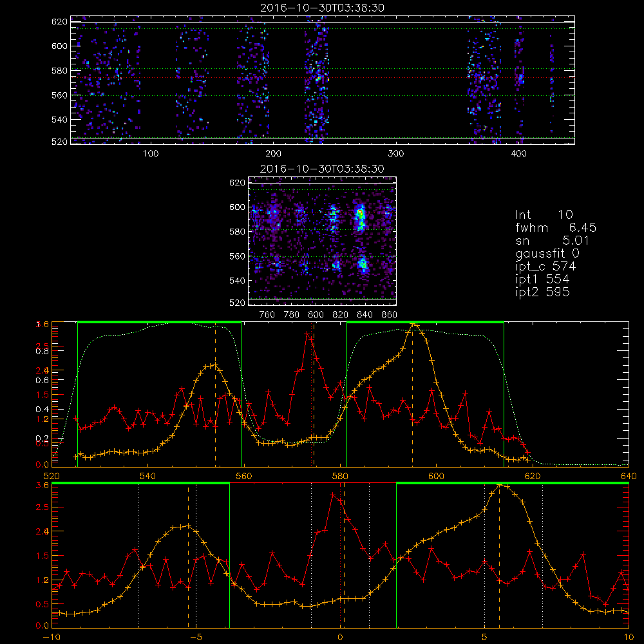This screenshot has height=644, width=644.
Task: Click the white 0.8 y-axis label
Action: (43, 351)
